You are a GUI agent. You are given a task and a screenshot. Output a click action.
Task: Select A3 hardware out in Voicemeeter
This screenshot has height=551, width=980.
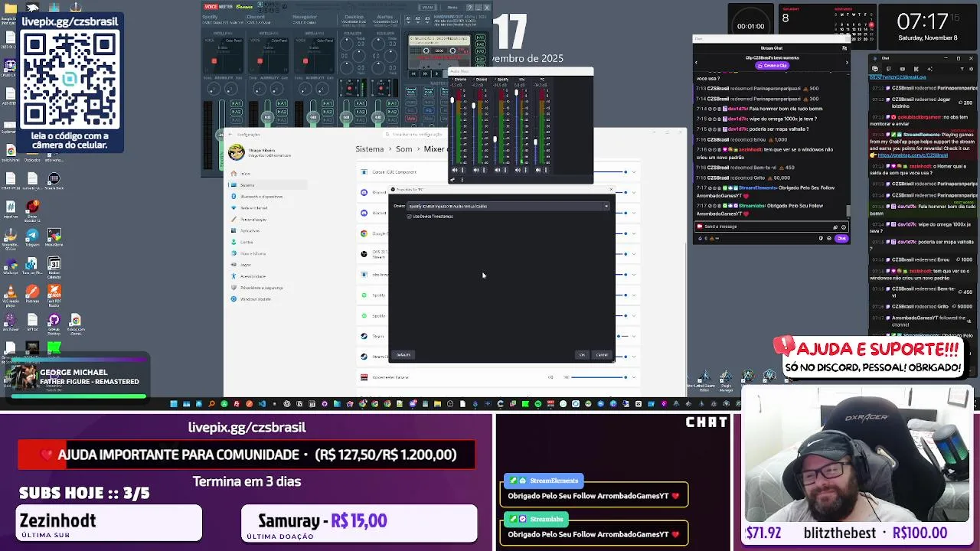(427, 19)
